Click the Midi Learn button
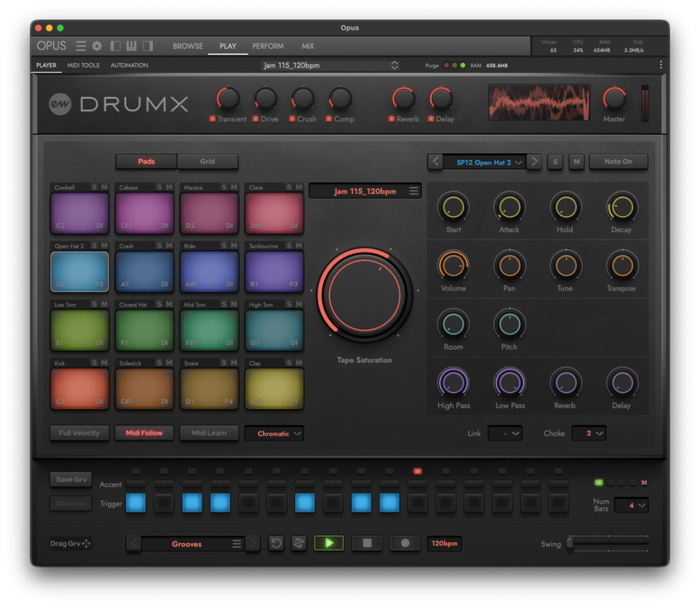 coord(209,433)
